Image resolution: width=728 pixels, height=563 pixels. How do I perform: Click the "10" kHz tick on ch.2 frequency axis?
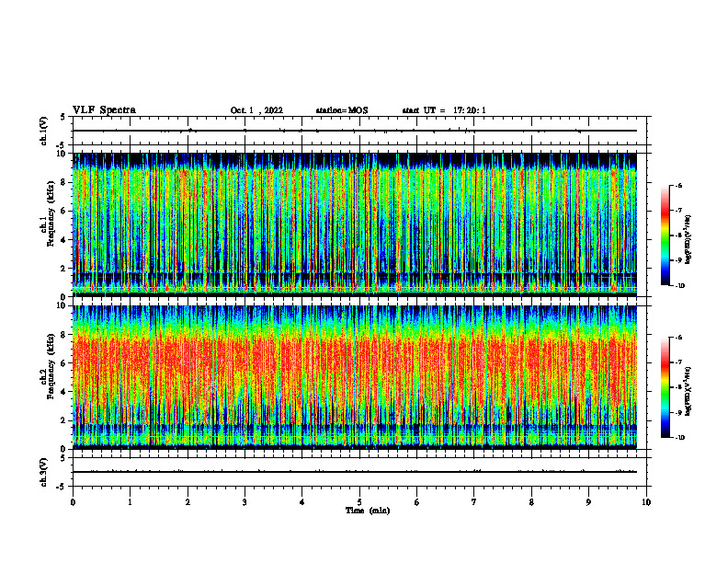click(x=63, y=305)
